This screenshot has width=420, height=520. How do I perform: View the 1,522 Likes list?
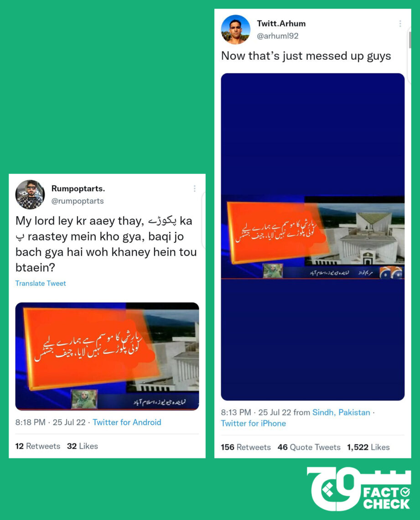[x=368, y=447]
